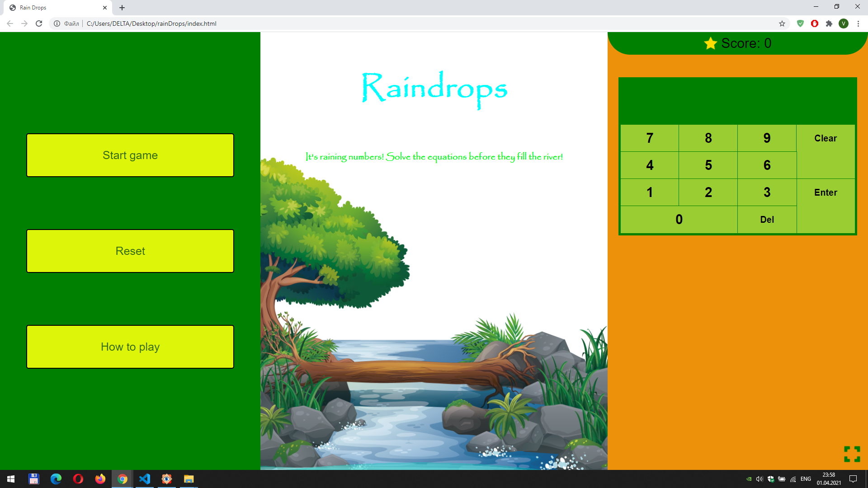Image resolution: width=868 pixels, height=488 pixels.
Task: Open a new browser tab
Action: tap(122, 8)
